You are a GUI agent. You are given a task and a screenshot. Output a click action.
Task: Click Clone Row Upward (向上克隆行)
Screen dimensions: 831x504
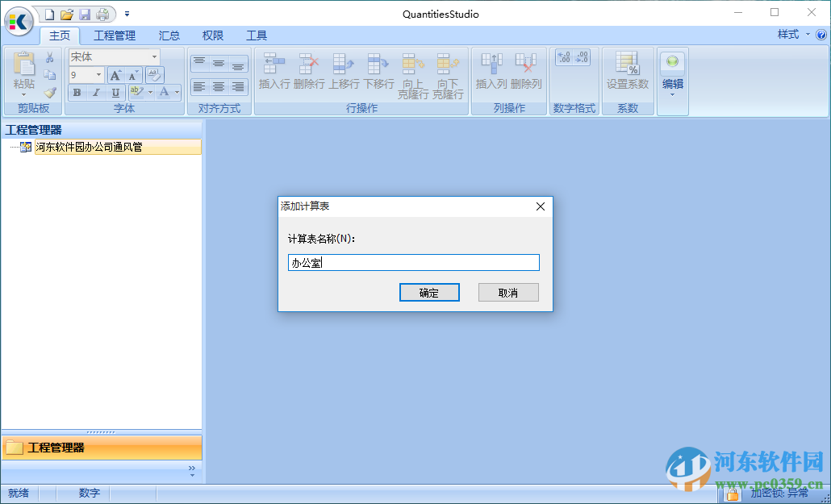pyautogui.click(x=413, y=76)
